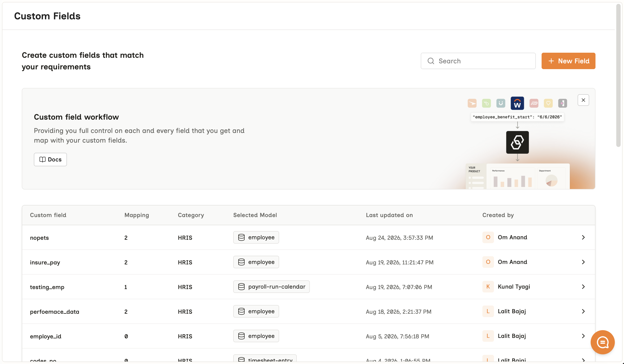
Task: Click the L avatar in perfoemace_data row
Action: point(488,311)
